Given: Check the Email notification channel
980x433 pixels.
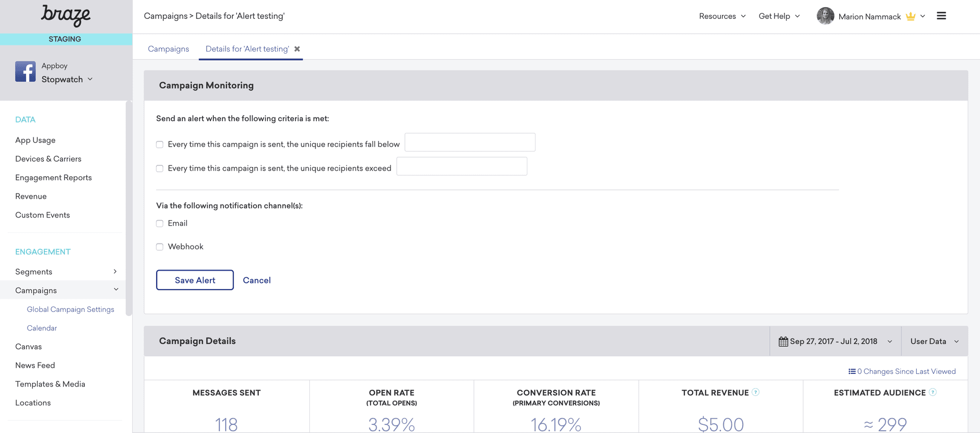Looking at the screenshot, I should click(160, 224).
